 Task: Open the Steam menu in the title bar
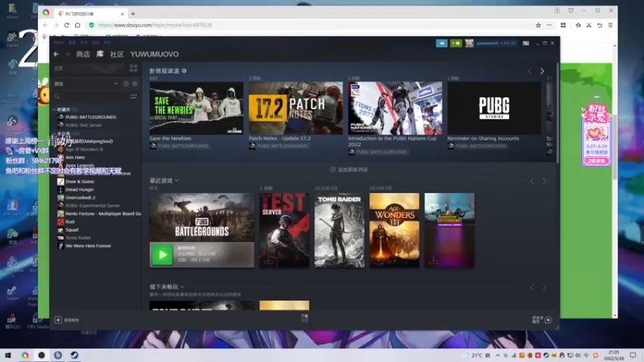[59, 43]
